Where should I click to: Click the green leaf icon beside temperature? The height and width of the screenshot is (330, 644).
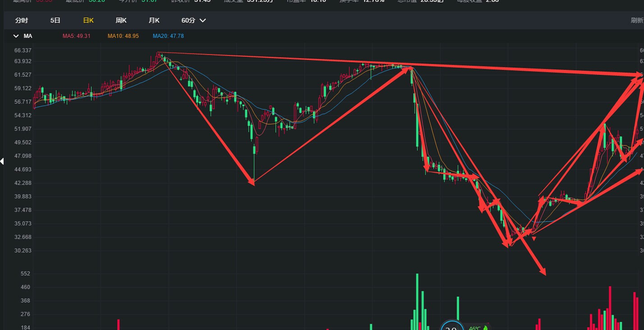click(x=486, y=328)
